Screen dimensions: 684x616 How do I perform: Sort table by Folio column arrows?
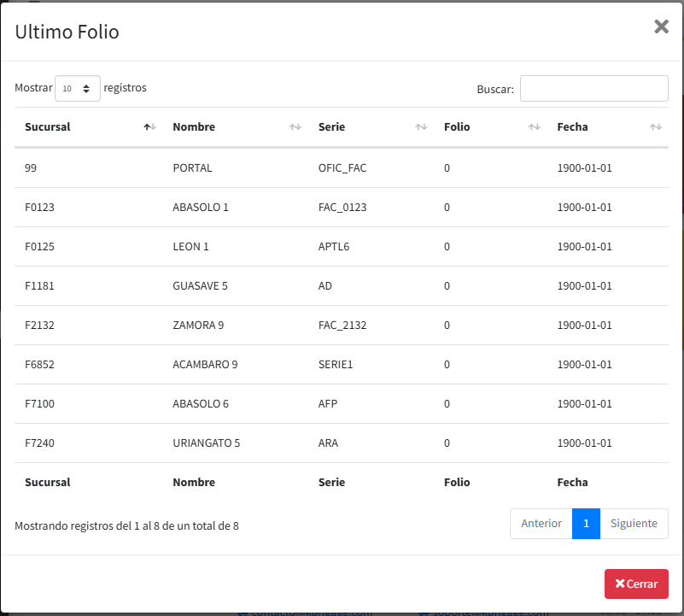[534, 127]
